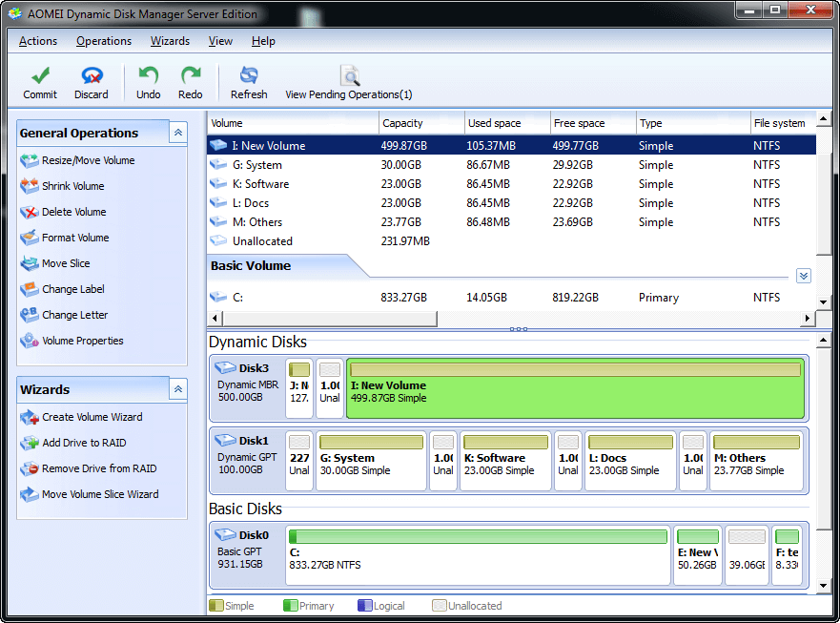840x623 pixels.
Task: Select the green I: New Volume block
Action: click(576, 391)
